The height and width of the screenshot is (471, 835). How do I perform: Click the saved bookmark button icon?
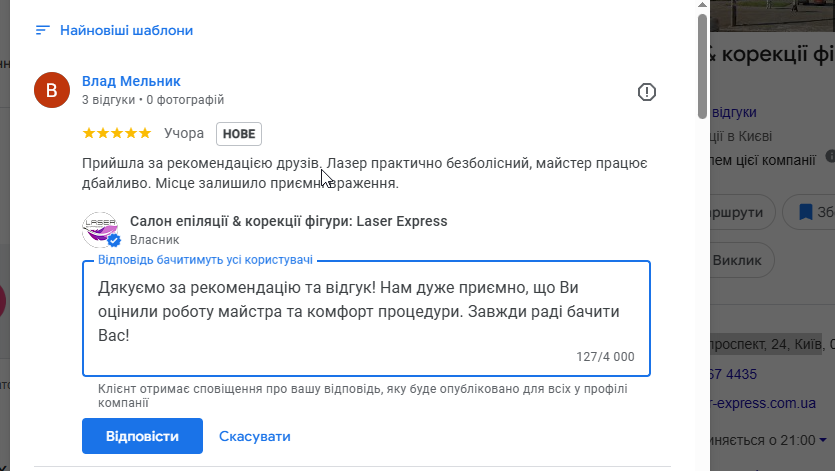[804, 212]
